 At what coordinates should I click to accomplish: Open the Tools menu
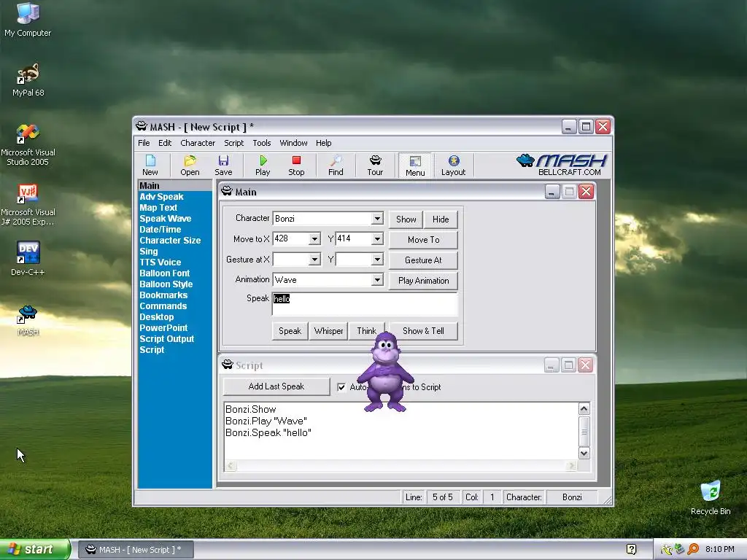262,143
